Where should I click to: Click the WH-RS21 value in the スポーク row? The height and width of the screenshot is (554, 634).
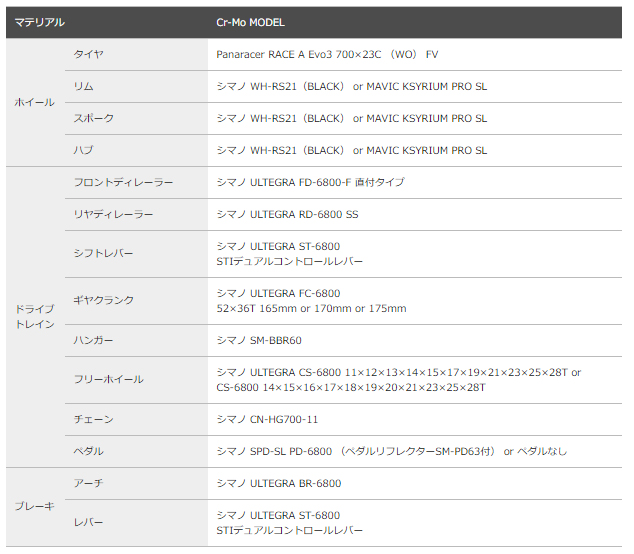[x=351, y=118]
